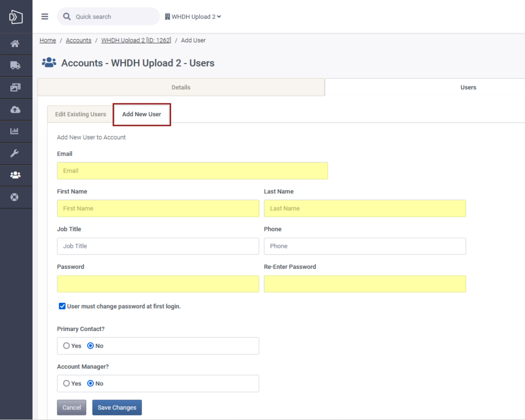Click the Job Title input field
Screen dimensions: 525x420
click(158, 246)
